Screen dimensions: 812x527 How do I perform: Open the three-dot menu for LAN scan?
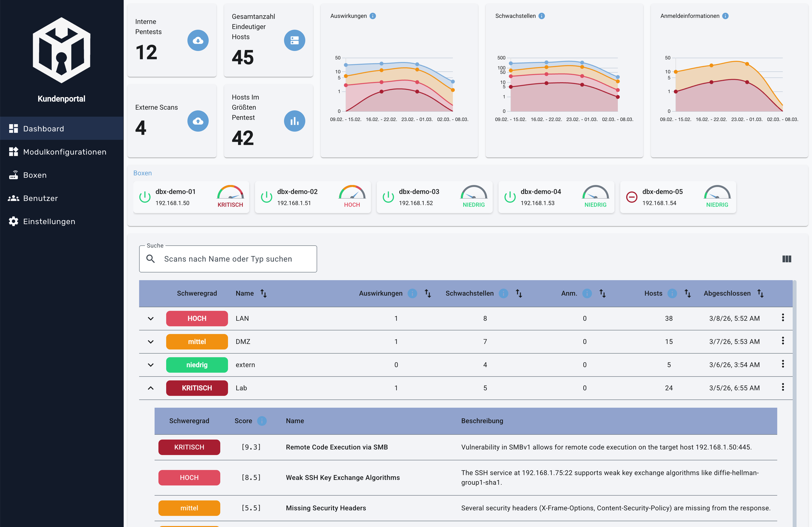coord(783,318)
